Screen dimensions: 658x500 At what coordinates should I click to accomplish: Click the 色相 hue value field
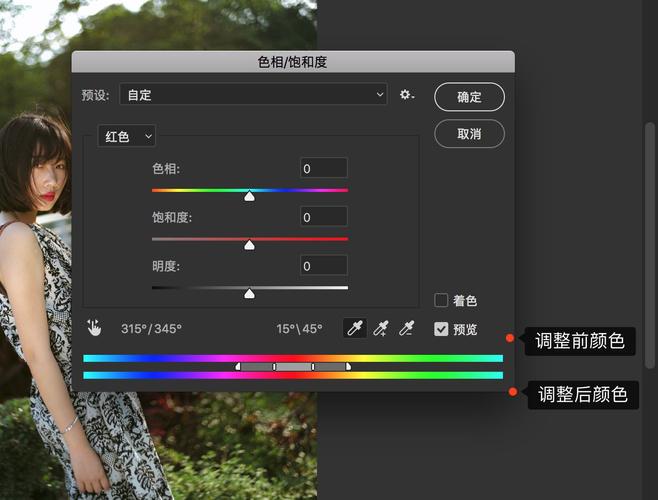pyautogui.click(x=324, y=168)
